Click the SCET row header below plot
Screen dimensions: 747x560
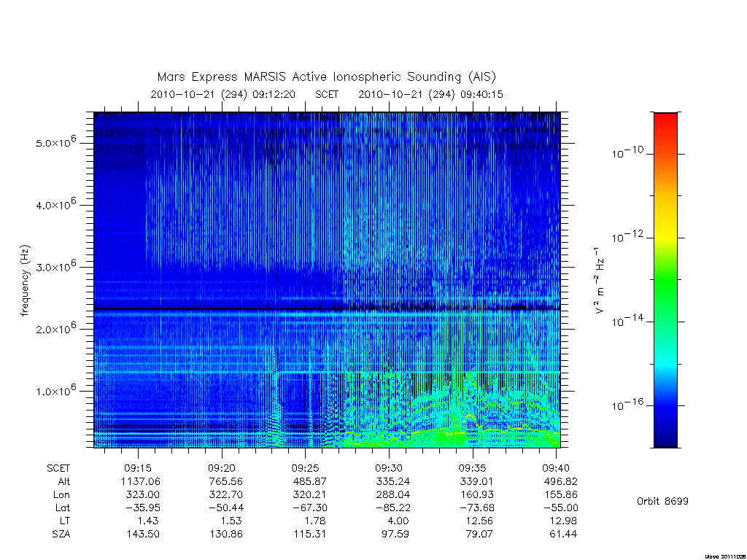[58, 469]
